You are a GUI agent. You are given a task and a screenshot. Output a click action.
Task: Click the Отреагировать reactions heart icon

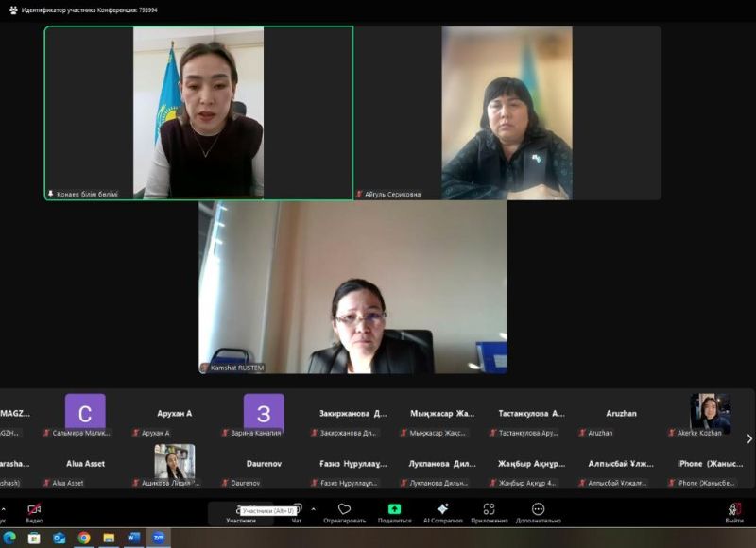pos(344,509)
